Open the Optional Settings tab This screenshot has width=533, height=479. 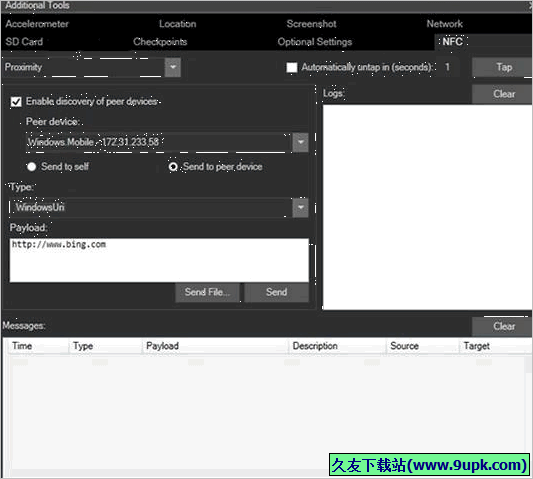pos(314,41)
